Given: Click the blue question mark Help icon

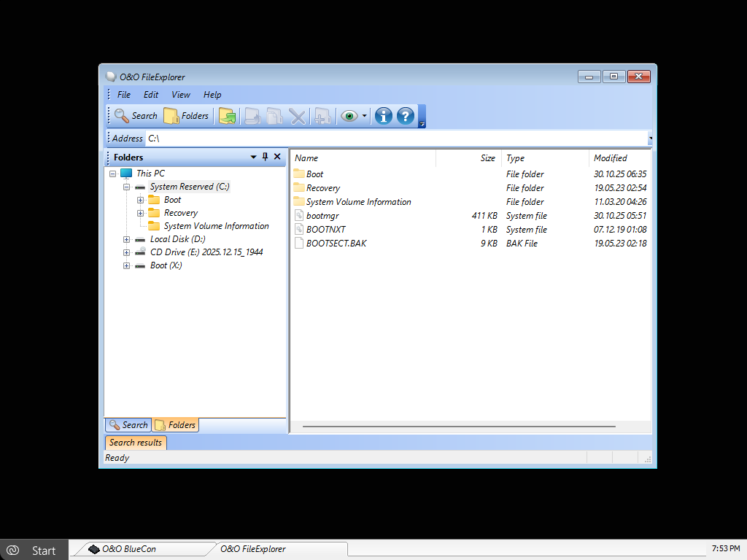Looking at the screenshot, I should tap(405, 116).
